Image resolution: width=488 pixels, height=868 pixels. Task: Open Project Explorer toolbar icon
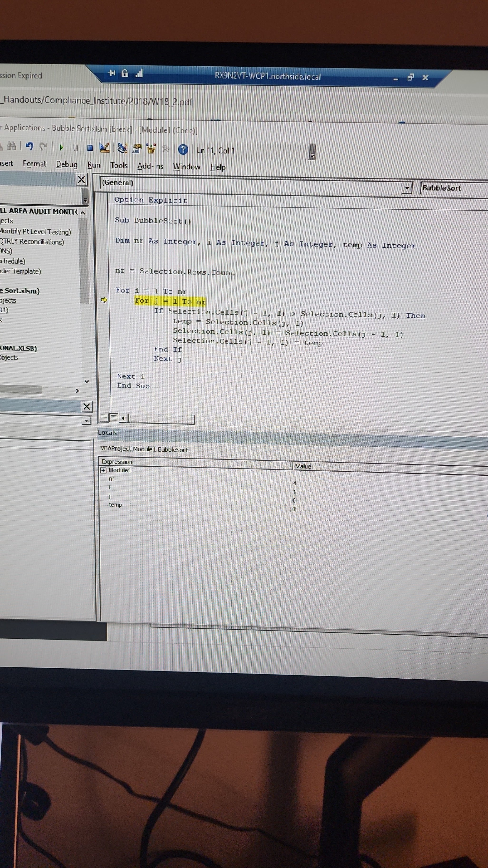point(122,148)
